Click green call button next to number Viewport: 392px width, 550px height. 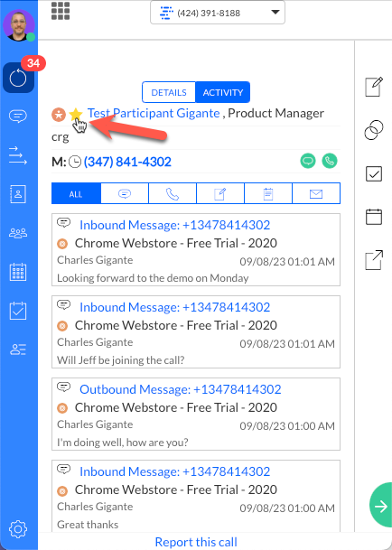pos(330,161)
